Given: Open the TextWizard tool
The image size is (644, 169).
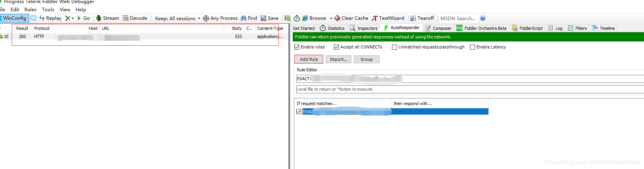Looking at the screenshot, I should 388,18.
